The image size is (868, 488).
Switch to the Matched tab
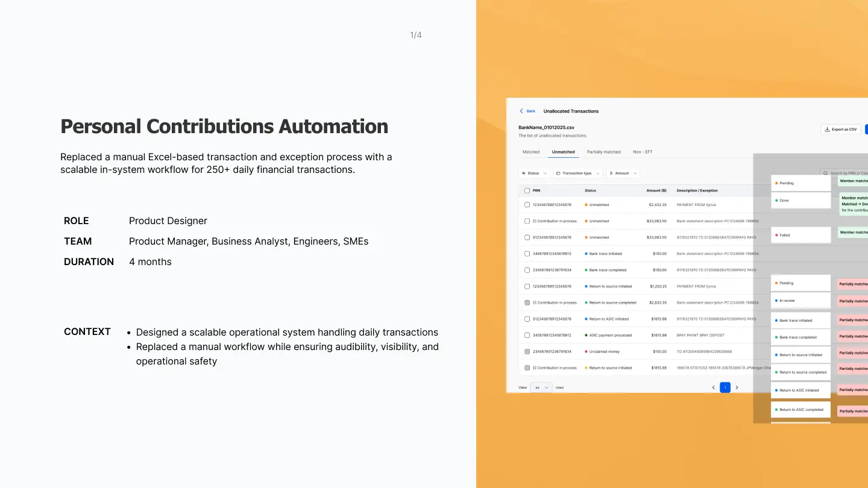(531, 152)
